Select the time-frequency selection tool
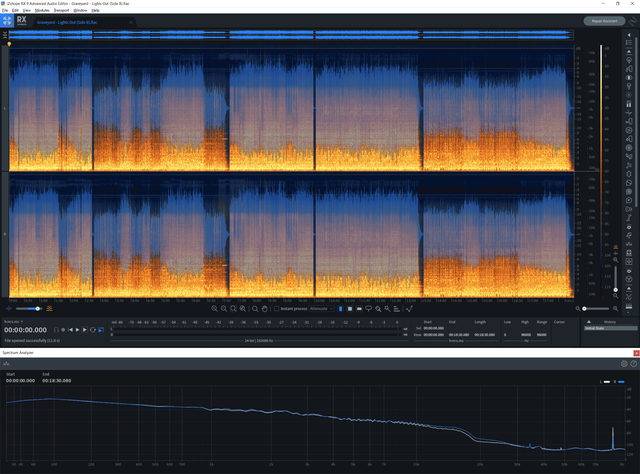640x474 pixels. [350, 309]
